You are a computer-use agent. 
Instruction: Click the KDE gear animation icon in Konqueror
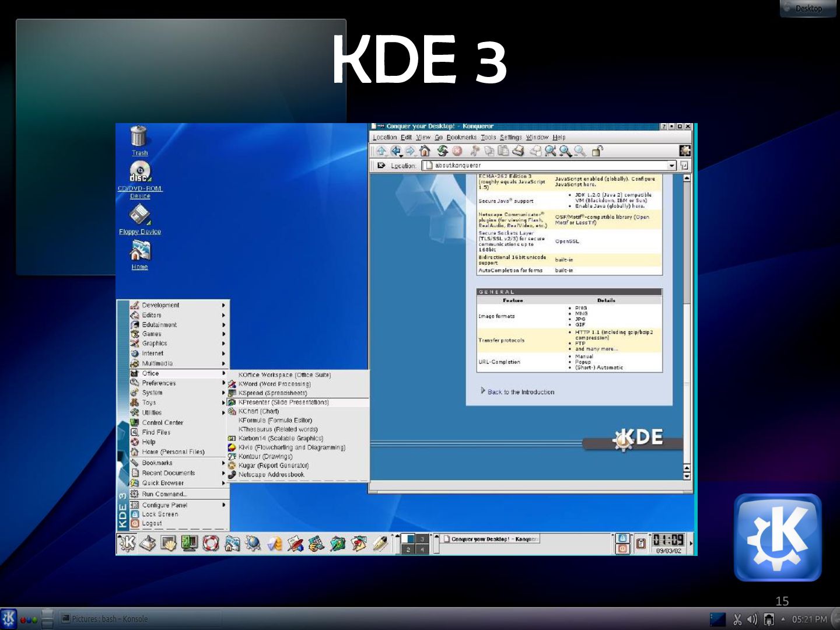(x=684, y=150)
